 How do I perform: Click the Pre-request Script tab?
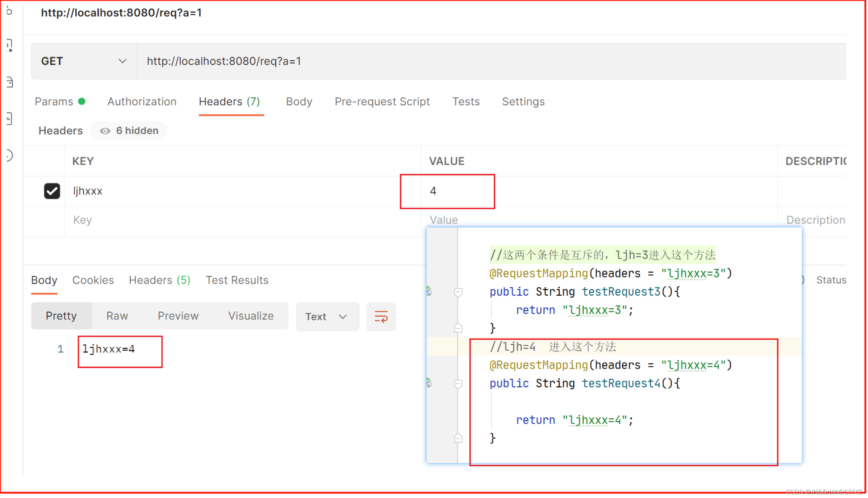click(382, 101)
